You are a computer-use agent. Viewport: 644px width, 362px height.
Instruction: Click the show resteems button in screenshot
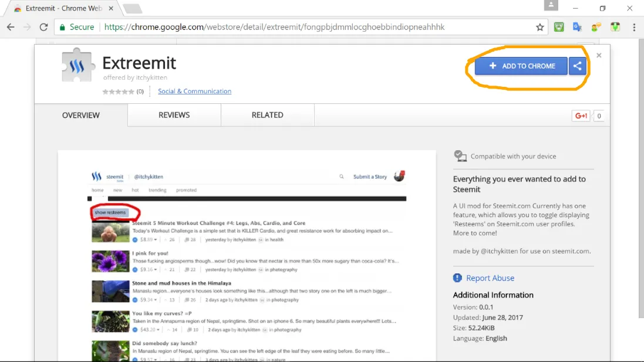[110, 212]
